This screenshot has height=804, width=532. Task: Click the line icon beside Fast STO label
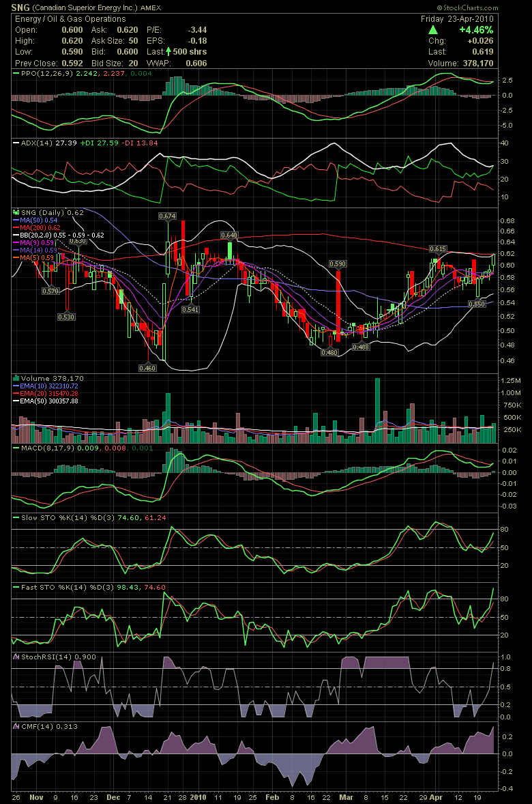pos(16,587)
